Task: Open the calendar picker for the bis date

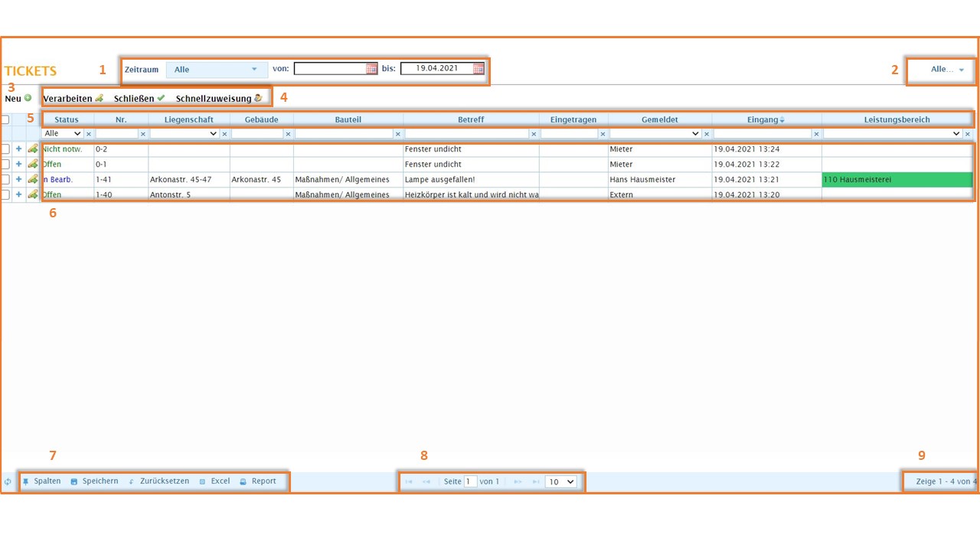Action: click(479, 69)
